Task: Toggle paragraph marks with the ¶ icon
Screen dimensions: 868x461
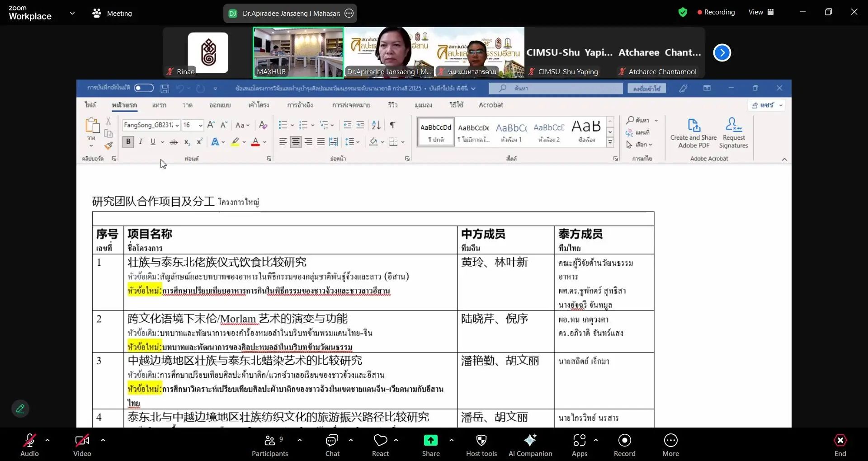Action: 393,125
